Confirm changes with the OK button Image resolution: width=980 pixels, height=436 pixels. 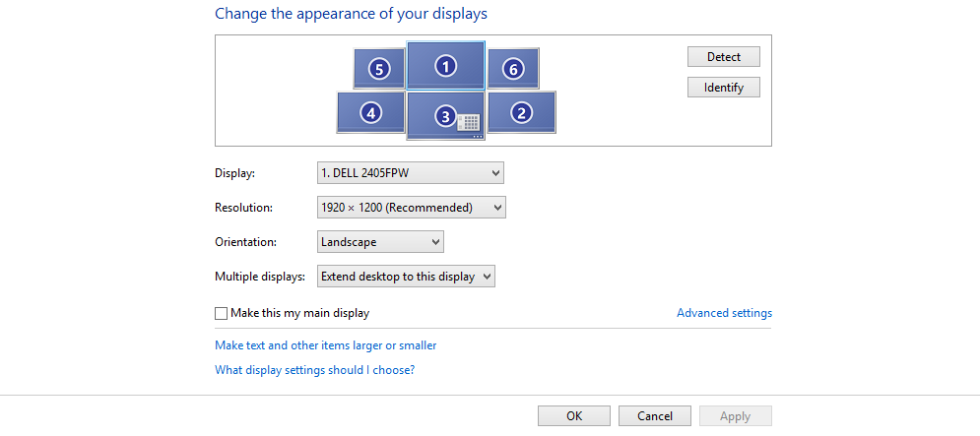point(574,416)
